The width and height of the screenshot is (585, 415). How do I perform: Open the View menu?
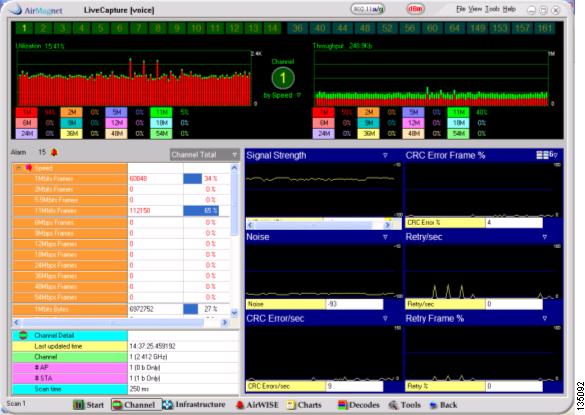tap(475, 9)
